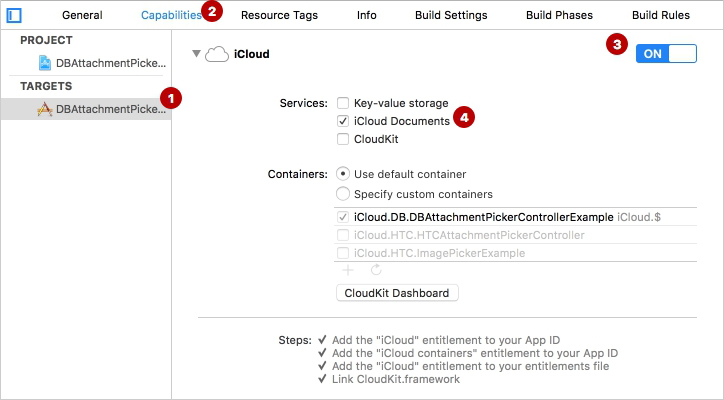The image size is (724, 400).
Task: Open the CloudKit Dashboard button
Action: pos(397,293)
